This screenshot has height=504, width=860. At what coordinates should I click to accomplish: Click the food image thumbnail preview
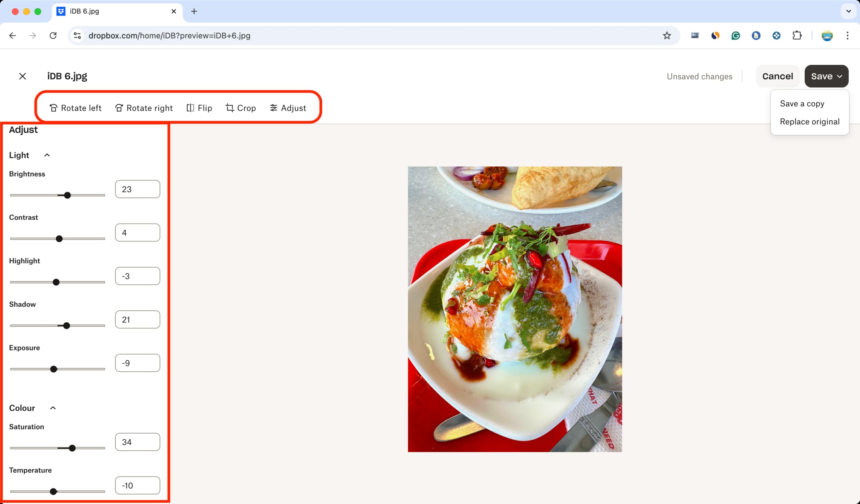point(514,309)
